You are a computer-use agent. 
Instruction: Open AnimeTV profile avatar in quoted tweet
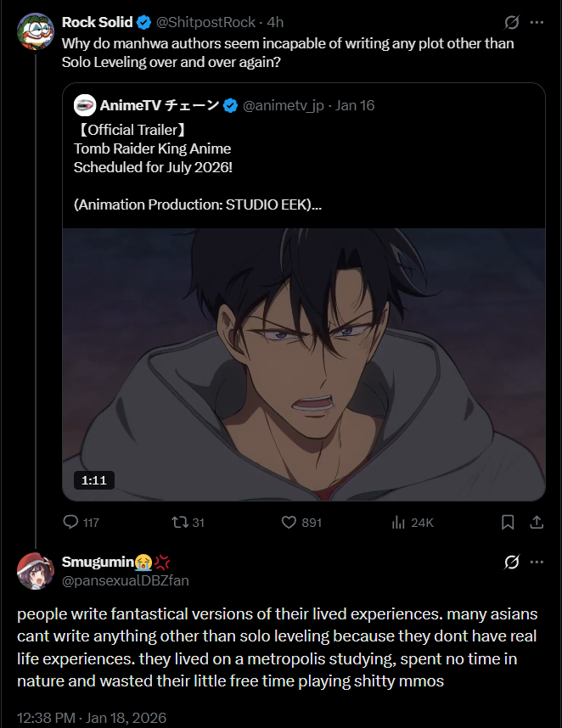85,105
